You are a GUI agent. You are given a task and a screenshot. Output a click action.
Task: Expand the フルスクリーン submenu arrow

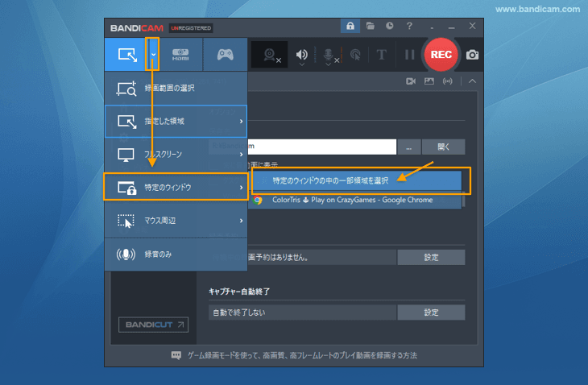pyautogui.click(x=241, y=155)
